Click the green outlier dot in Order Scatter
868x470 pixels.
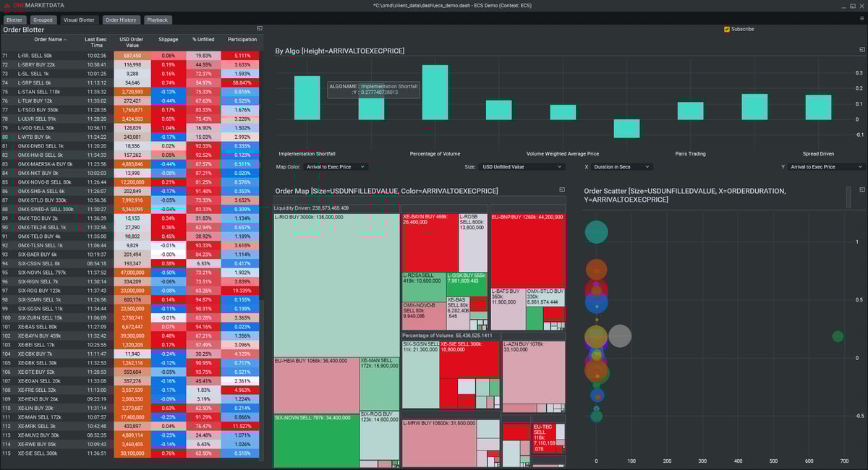pos(838,336)
